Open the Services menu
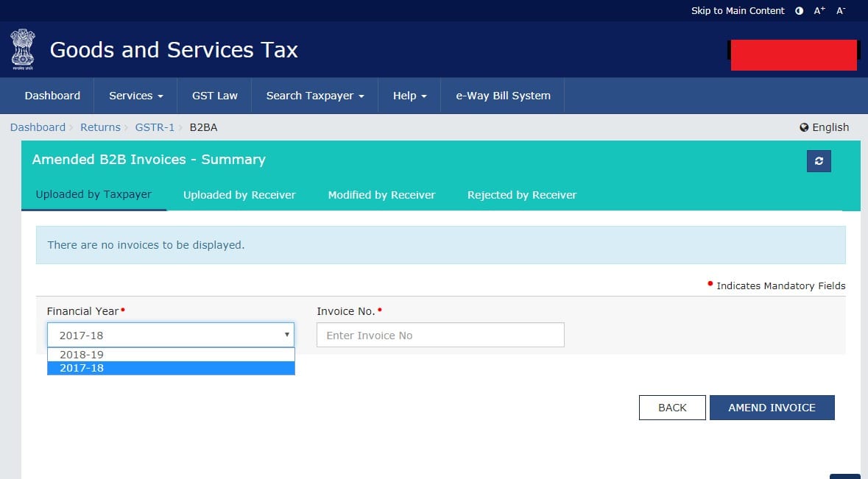Screen dimensions: 868x479 pos(135,95)
